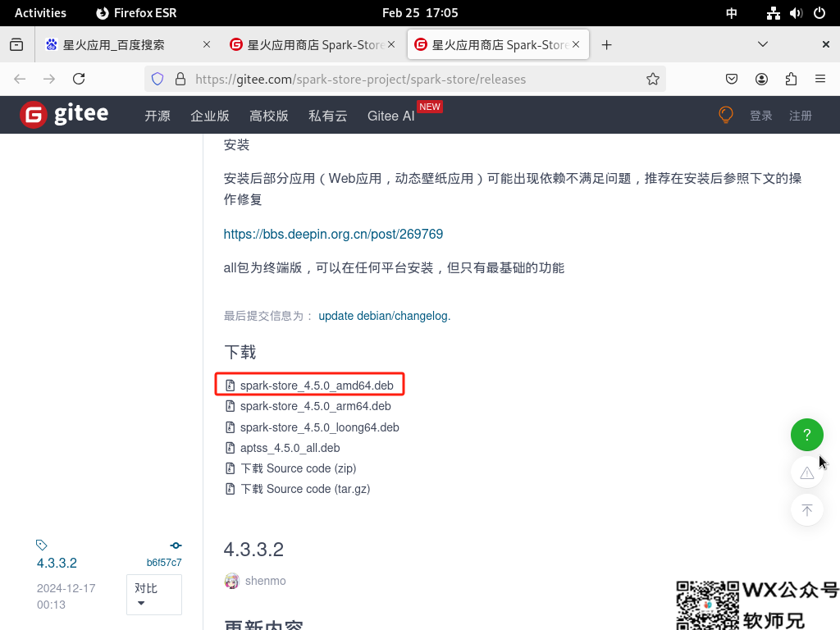
Task: Click the green help question-mark button
Action: click(807, 435)
